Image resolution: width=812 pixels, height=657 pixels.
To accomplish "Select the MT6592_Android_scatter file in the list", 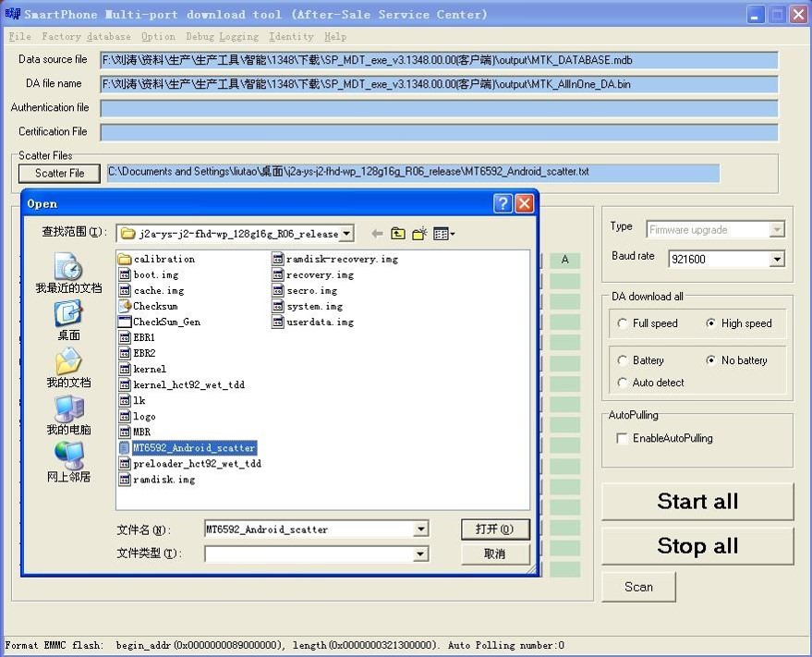I will (188, 447).
